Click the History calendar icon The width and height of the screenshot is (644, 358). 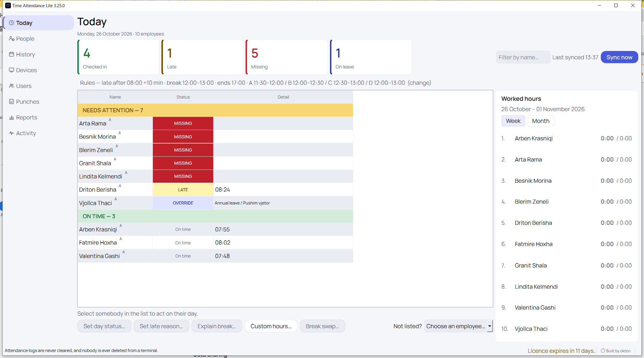11,54
